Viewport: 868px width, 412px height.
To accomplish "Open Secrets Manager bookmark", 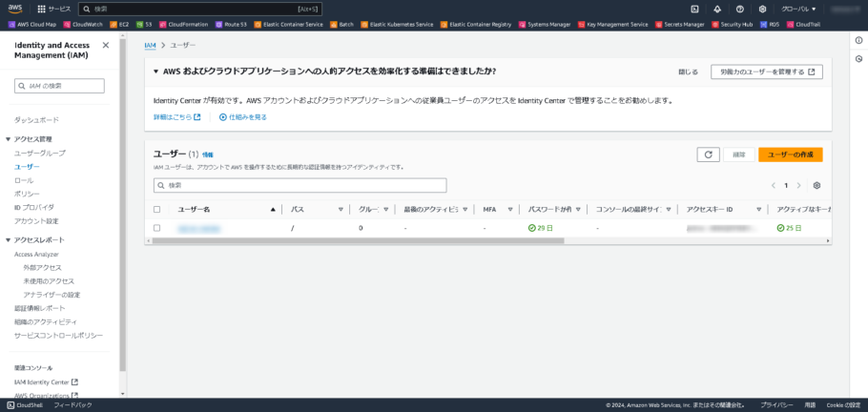I will coord(680,25).
